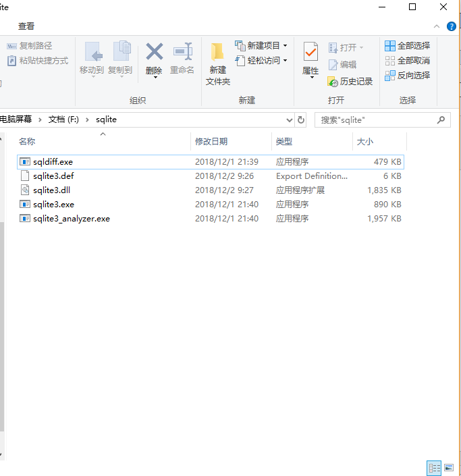Click the Copy path command
Image resolution: width=461 pixels, height=476 pixels.
tap(30, 46)
